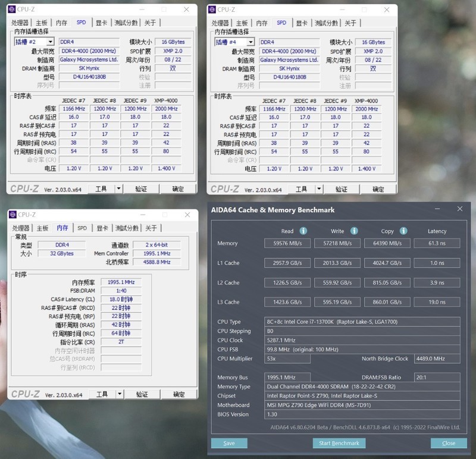Click Start Benchmark in AIDA64

(x=339, y=443)
